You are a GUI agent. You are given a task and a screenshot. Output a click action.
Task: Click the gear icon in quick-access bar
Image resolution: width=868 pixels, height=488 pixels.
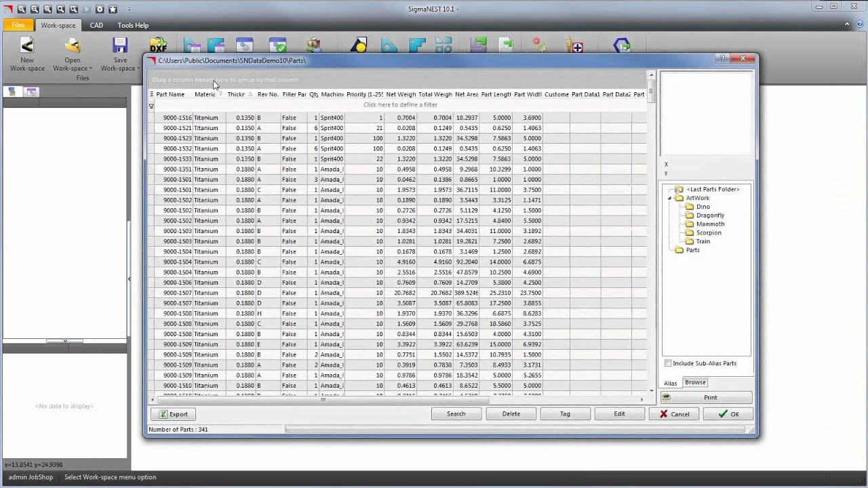click(x=100, y=9)
